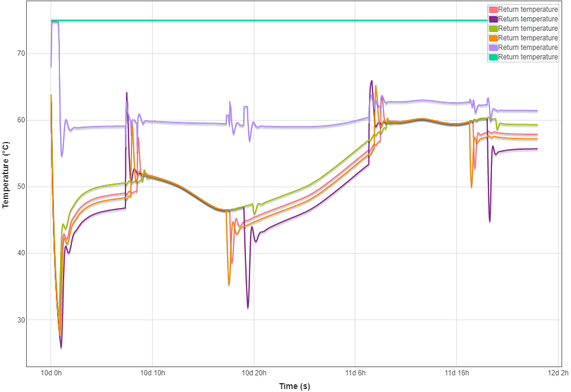Select the 10d 0h time tick label

[x=51, y=373]
